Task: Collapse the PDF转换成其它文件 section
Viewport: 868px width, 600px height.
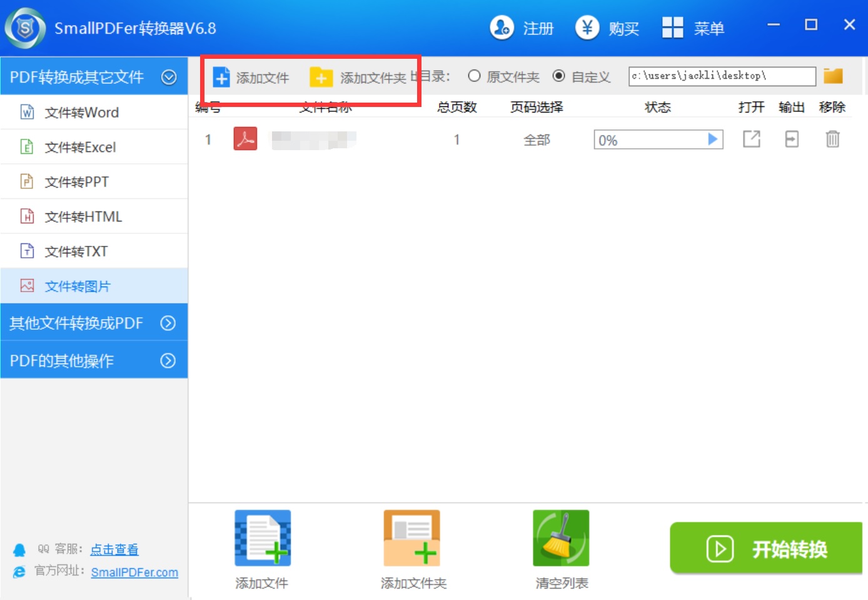Action: 169,77
